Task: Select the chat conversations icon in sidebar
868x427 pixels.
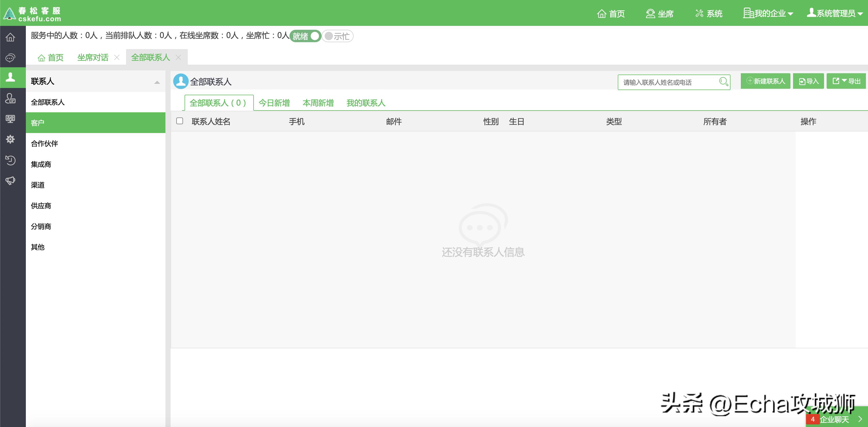Action: 10,58
